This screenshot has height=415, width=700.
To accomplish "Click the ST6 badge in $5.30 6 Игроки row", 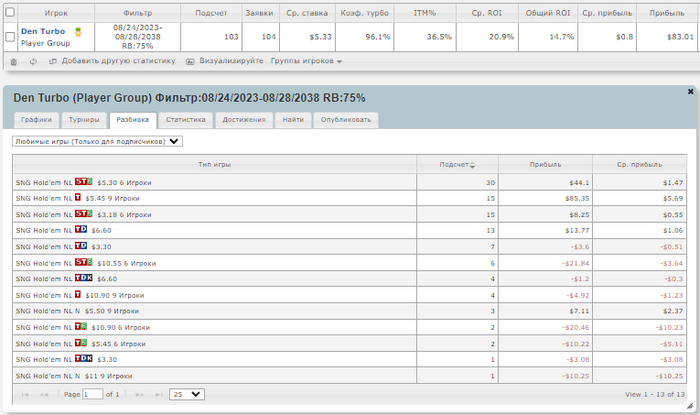I will (83, 182).
